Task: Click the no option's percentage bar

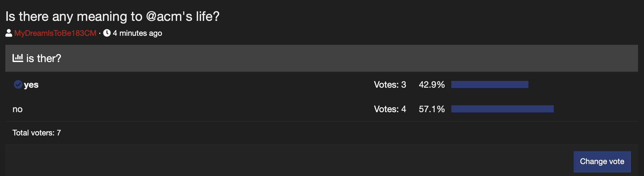Action: click(502, 109)
